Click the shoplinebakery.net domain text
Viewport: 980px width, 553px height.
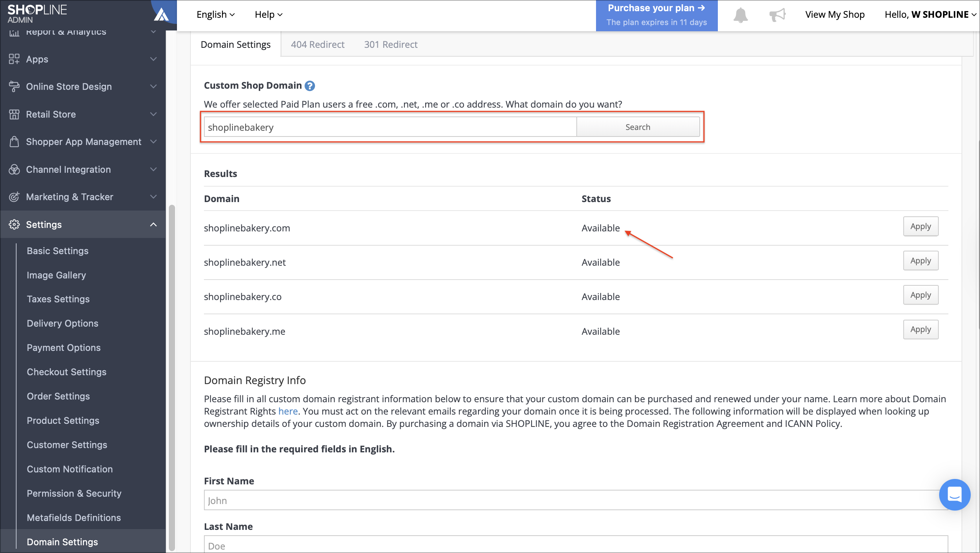tap(245, 262)
